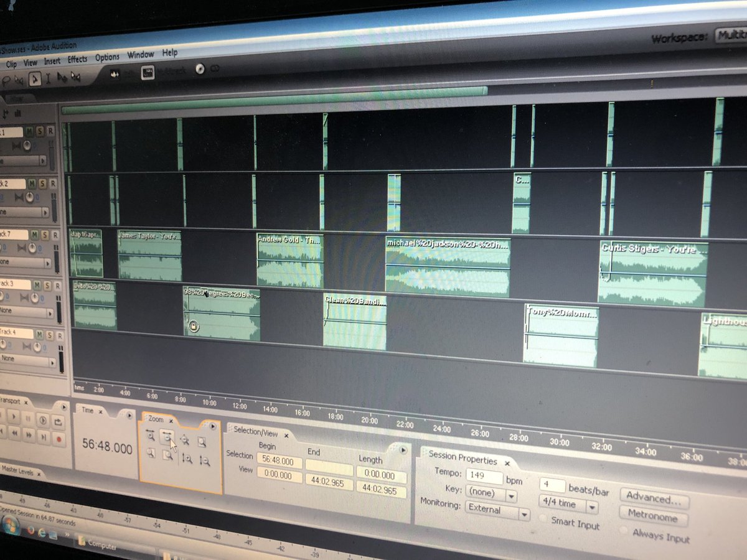
Task: Open Track 4 None output dropdown
Action: point(52,362)
